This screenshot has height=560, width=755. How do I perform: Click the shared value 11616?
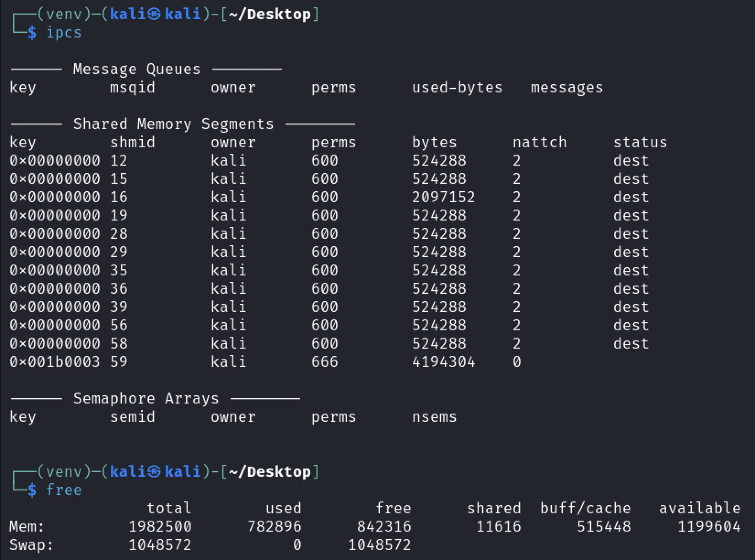pyautogui.click(x=499, y=527)
